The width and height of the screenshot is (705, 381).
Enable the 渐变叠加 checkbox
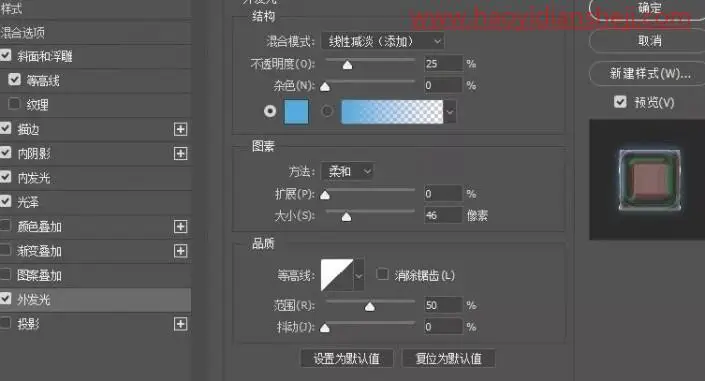(x=5, y=250)
